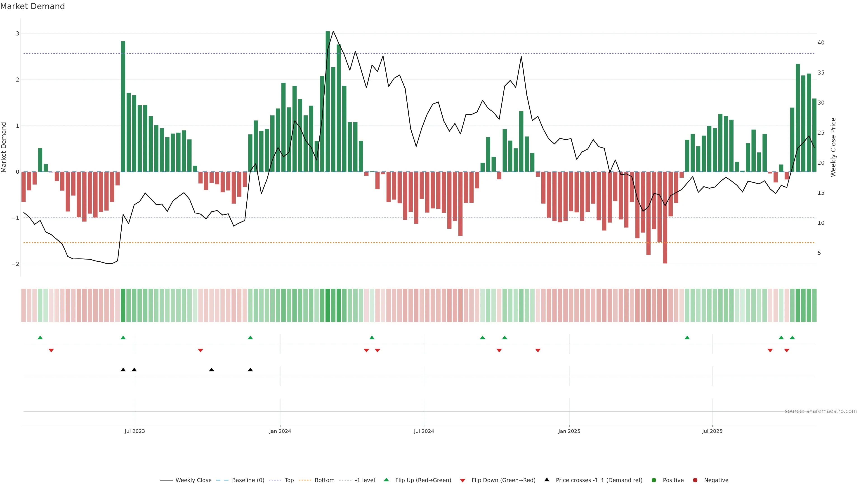Click the first black price-cross triangle marker

point(123,370)
